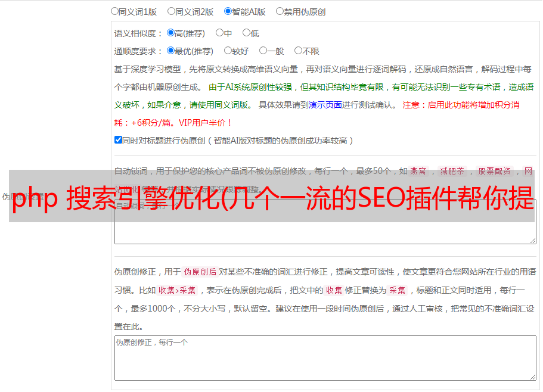This screenshot has height=392, width=543.
Task: Click the resize handle of 伪原创修正 textarea
Action: coord(533,377)
